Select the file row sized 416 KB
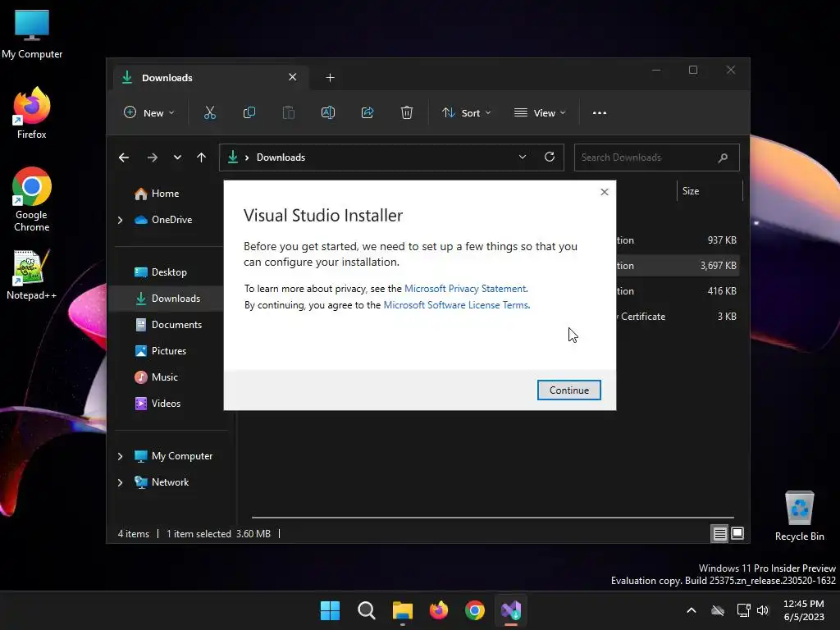Screen dimensions: 840x630 click(x=678, y=291)
